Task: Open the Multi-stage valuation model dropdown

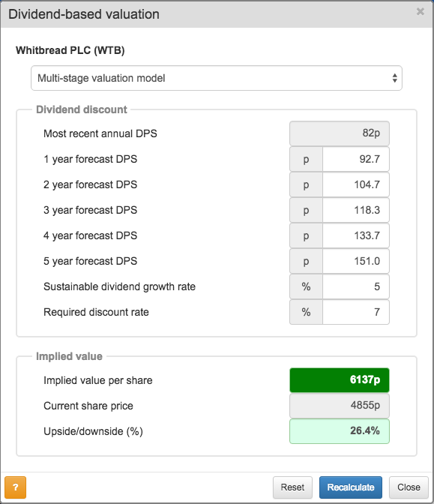Action: (x=217, y=78)
